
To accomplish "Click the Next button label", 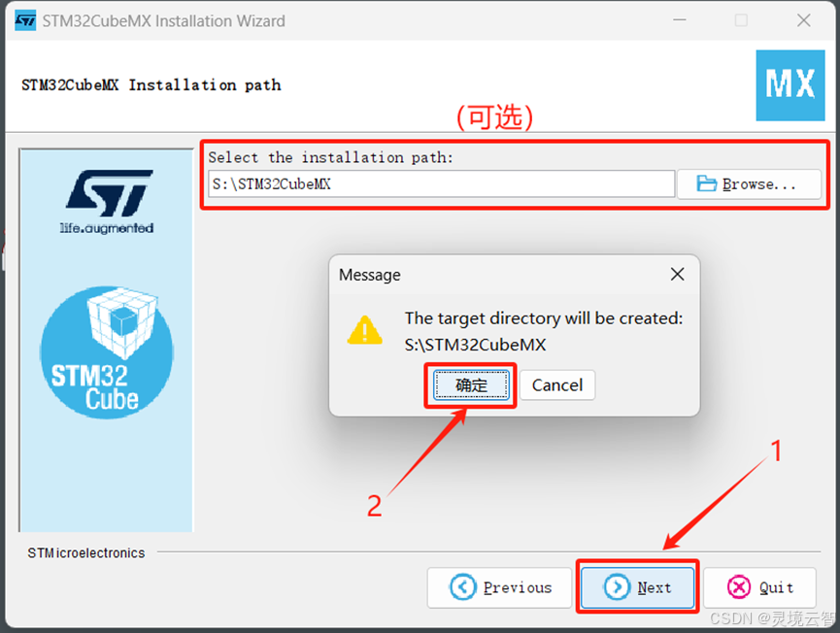I will click(655, 587).
